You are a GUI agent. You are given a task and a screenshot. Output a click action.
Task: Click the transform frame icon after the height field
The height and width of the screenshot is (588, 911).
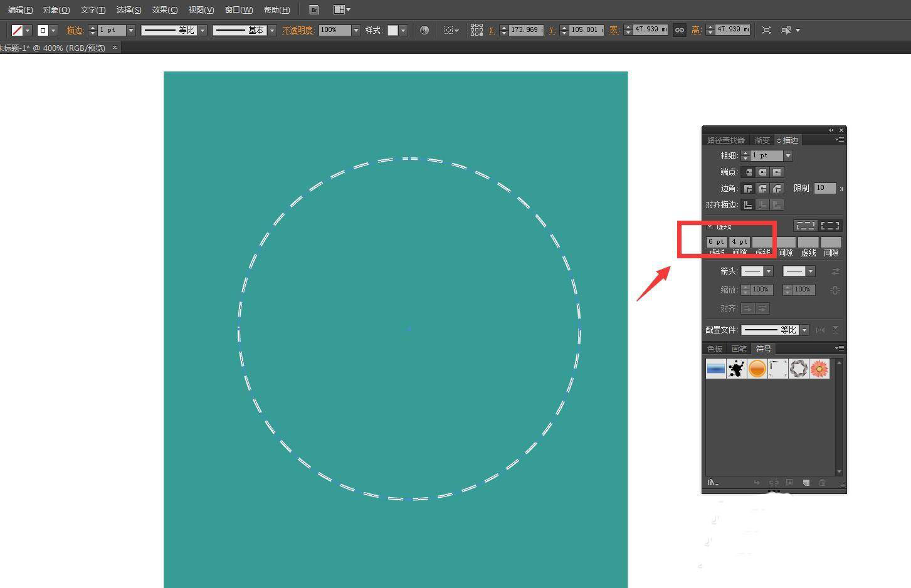[x=766, y=30]
